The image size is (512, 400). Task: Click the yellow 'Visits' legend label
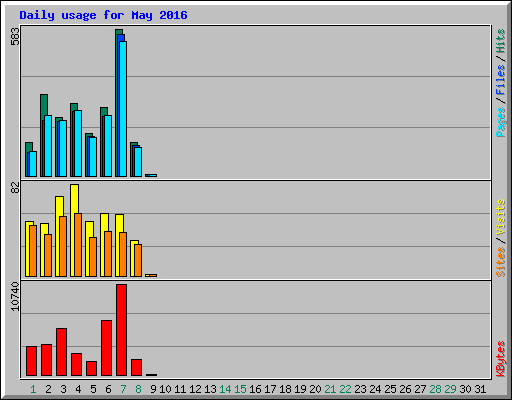(x=501, y=218)
